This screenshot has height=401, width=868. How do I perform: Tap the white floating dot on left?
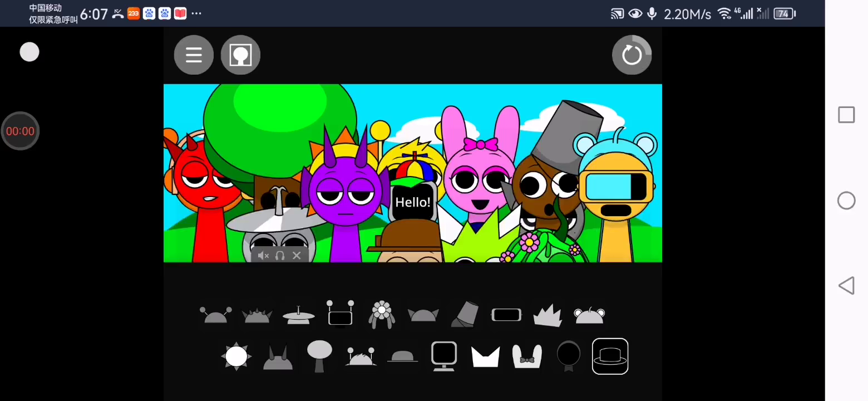[x=29, y=52]
